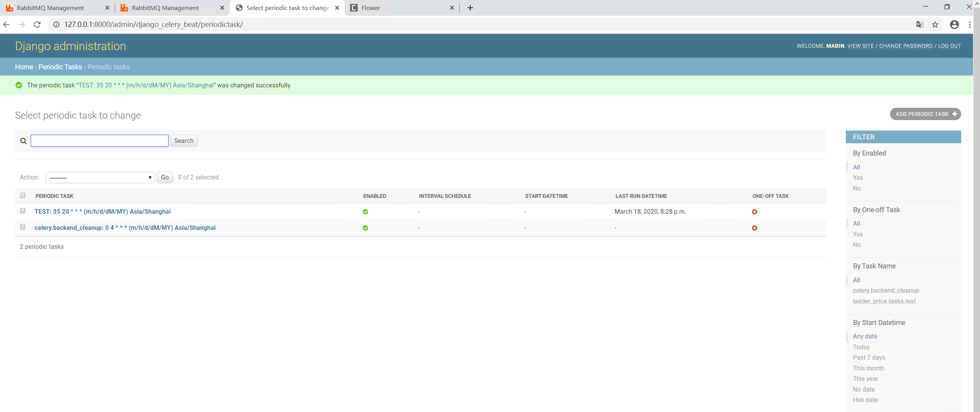This screenshot has width=980, height=412.
Task: Close the Select periodic task tab
Action: coord(337,8)
